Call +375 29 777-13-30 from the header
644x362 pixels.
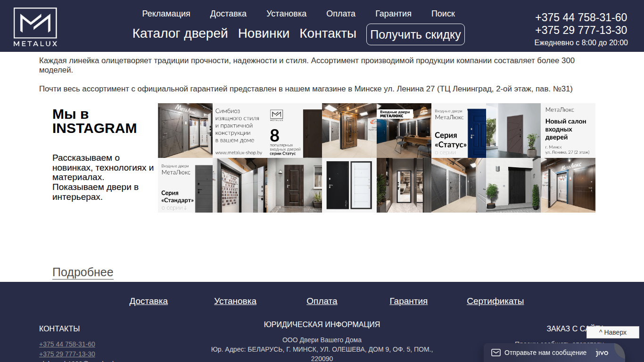coord(581,30)
